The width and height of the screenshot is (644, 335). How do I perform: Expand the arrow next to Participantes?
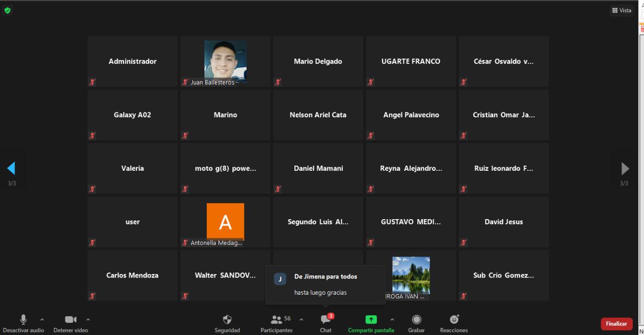(x=301, y=319)
